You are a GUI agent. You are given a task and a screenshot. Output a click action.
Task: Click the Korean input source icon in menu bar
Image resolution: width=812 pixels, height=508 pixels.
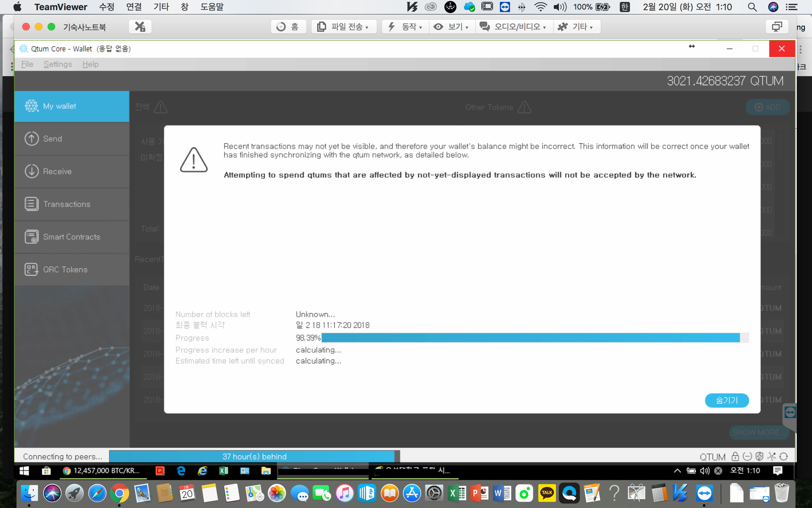point(625,7)
